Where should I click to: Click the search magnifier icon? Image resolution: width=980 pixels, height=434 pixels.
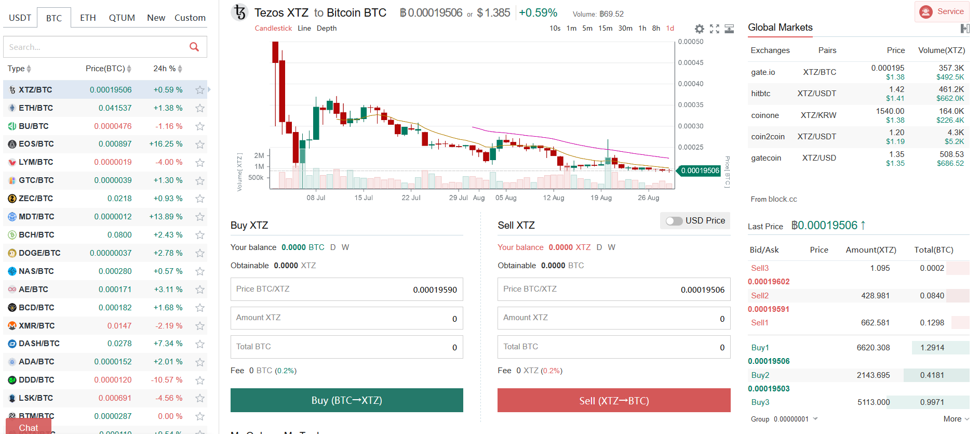[194, 47]
